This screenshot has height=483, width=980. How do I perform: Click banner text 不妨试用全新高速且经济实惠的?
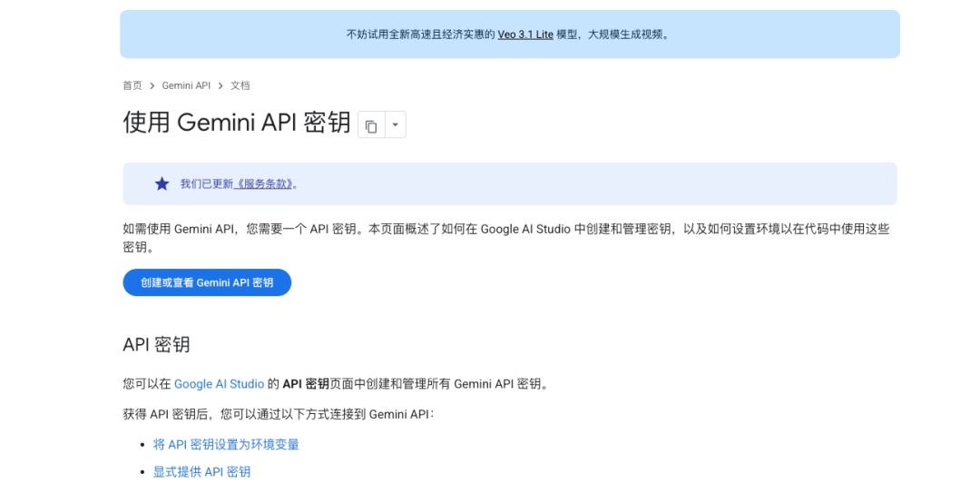[x=421, y=34]
